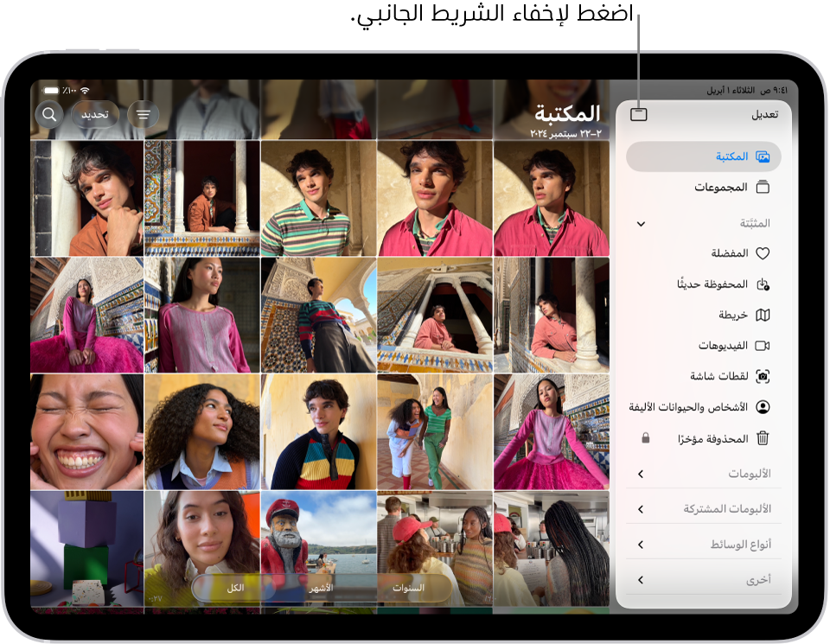
Task: Open photo of curly-haired woman in orange vest
Action: (202, 432)
